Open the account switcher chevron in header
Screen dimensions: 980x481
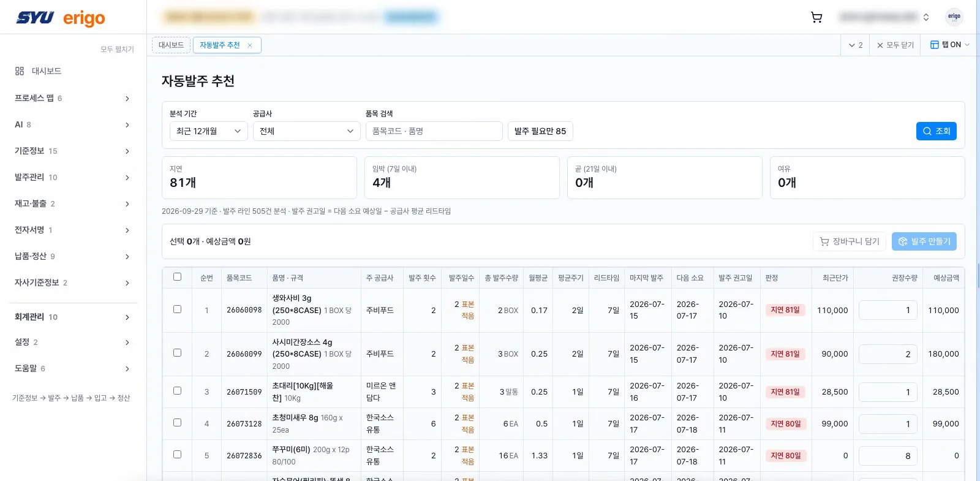coord(926,17)
